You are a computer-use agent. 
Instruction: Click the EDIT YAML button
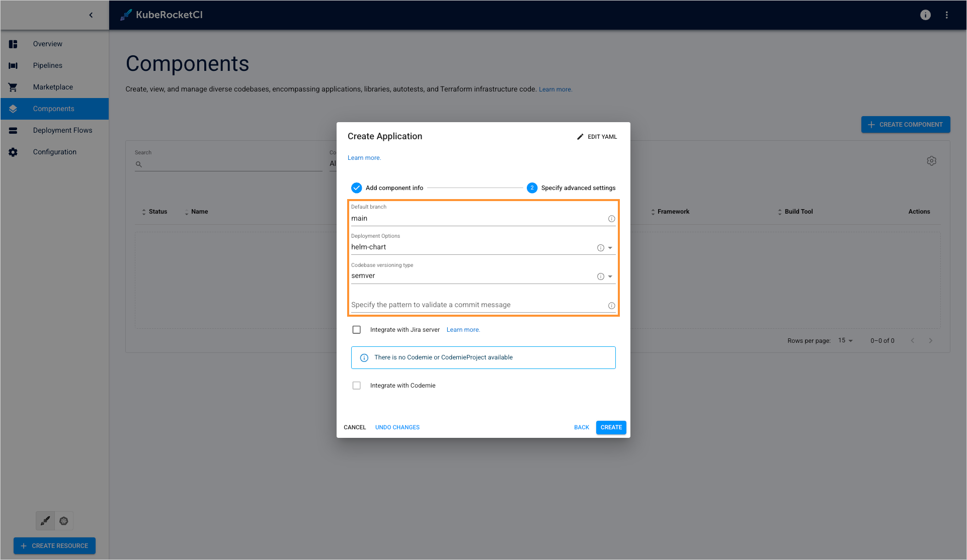point(597,137)
